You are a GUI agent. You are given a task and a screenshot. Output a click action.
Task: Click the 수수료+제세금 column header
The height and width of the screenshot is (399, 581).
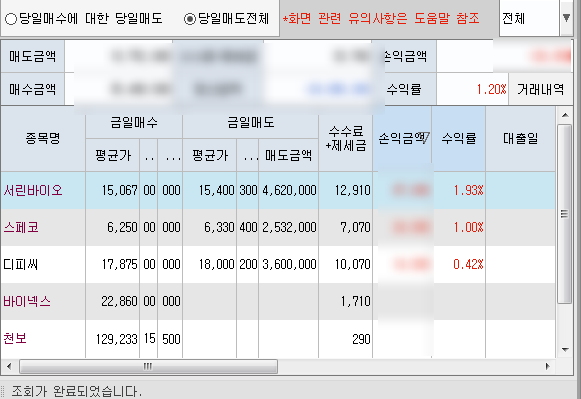click(346, 139)
